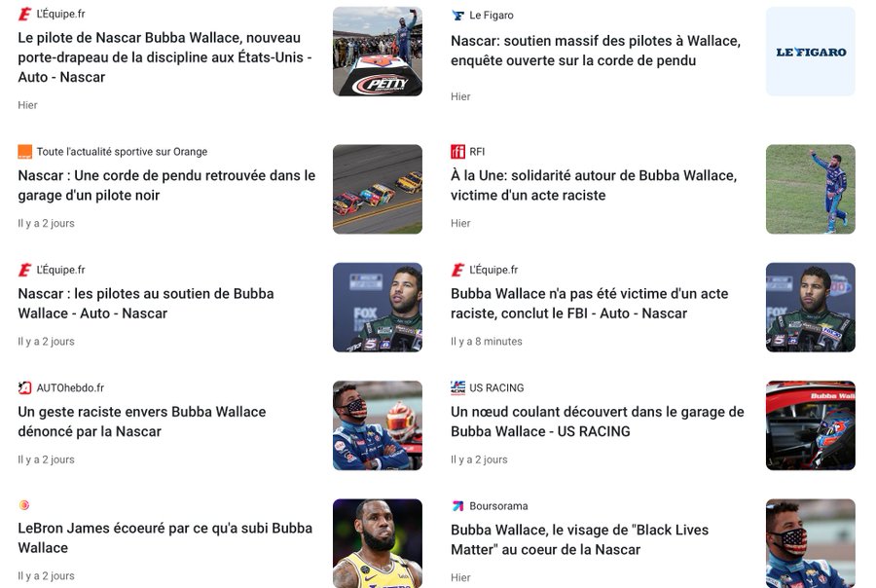Open the Boursorama Black Lives Matter article
876x588 pixels.
(x=579, y=539)
